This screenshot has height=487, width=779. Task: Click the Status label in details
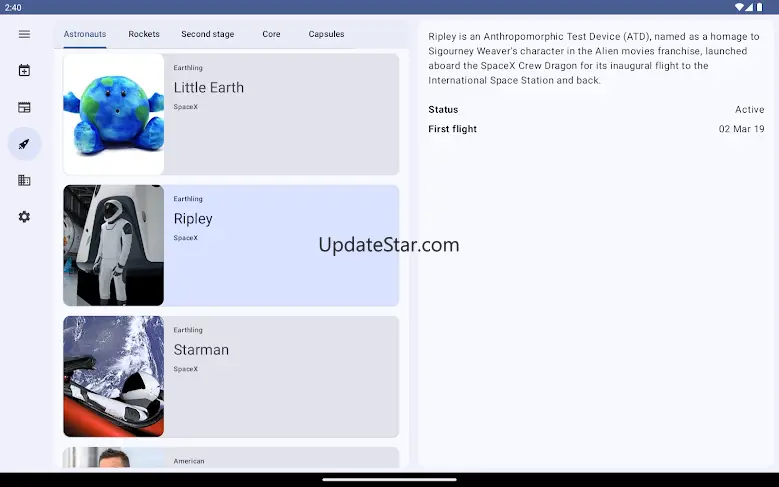(443, 109)
